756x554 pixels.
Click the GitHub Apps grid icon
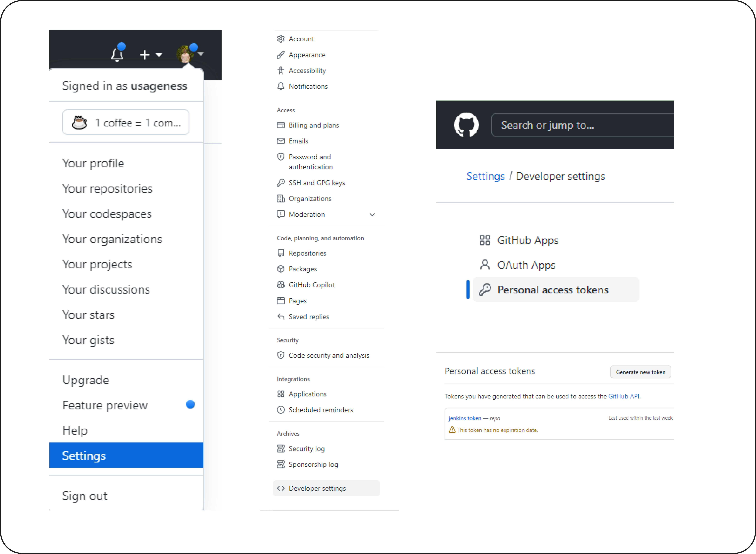(485, 240)
